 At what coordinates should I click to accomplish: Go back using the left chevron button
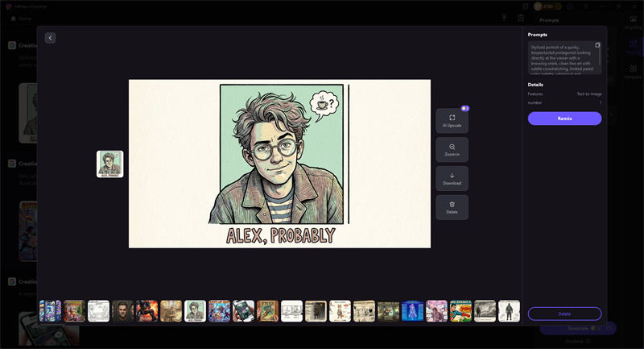50,38
